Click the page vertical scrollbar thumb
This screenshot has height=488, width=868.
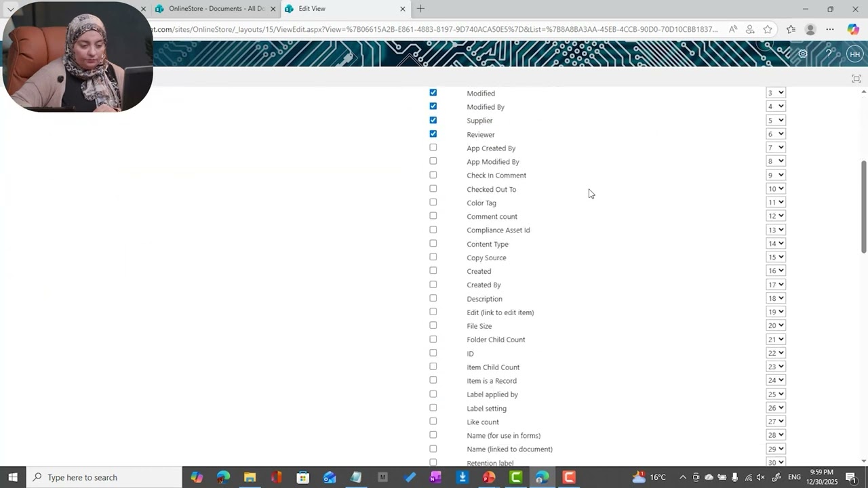864,207
